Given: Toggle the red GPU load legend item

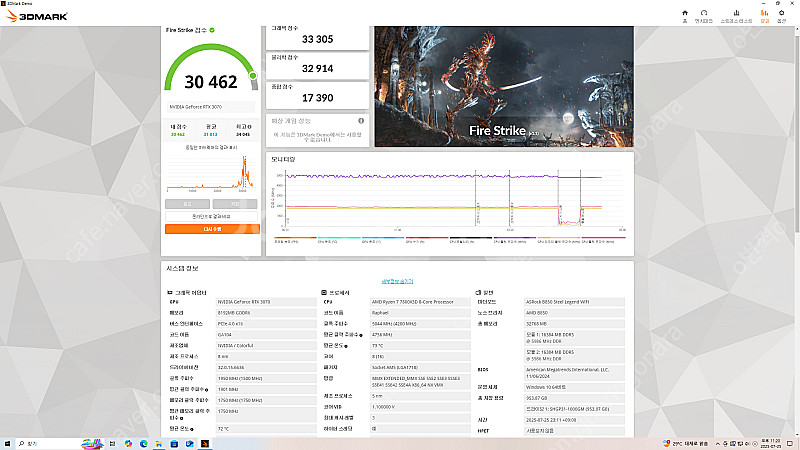Looking at the screenshot, I should tap(427, 239).
